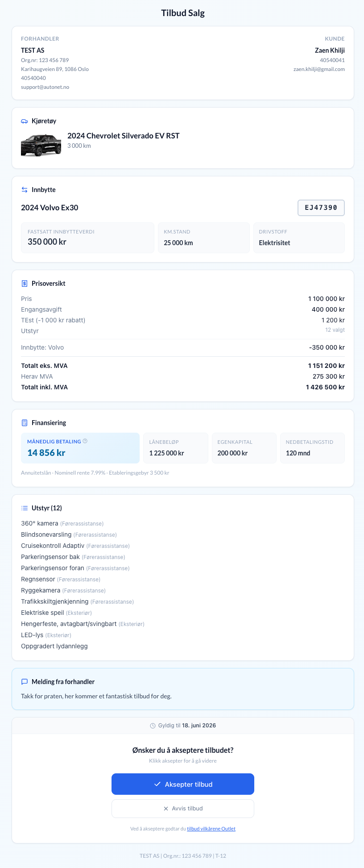Click the Blindsonevarsling equipment item
Image resolution: width=364 pixels, height=868 pixels.
tap(69, 534)
